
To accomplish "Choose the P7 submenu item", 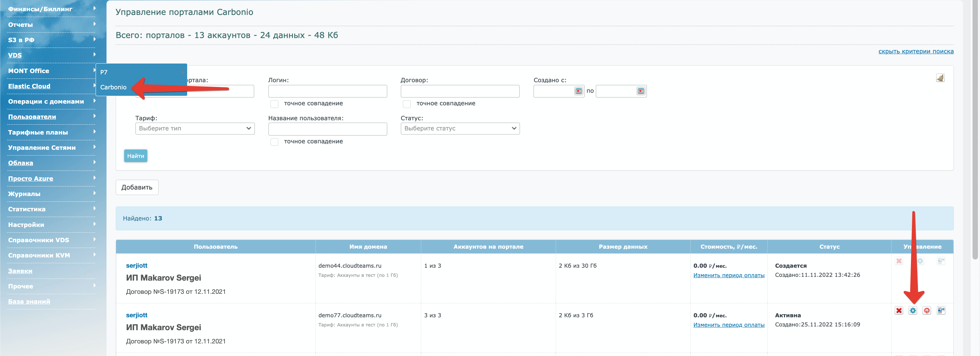I will tap(104, 72).
